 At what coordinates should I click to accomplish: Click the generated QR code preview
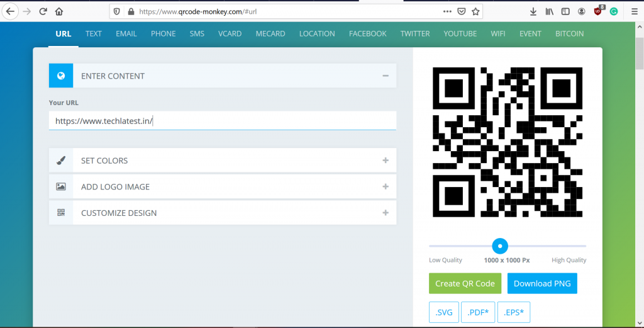point(508,142)
